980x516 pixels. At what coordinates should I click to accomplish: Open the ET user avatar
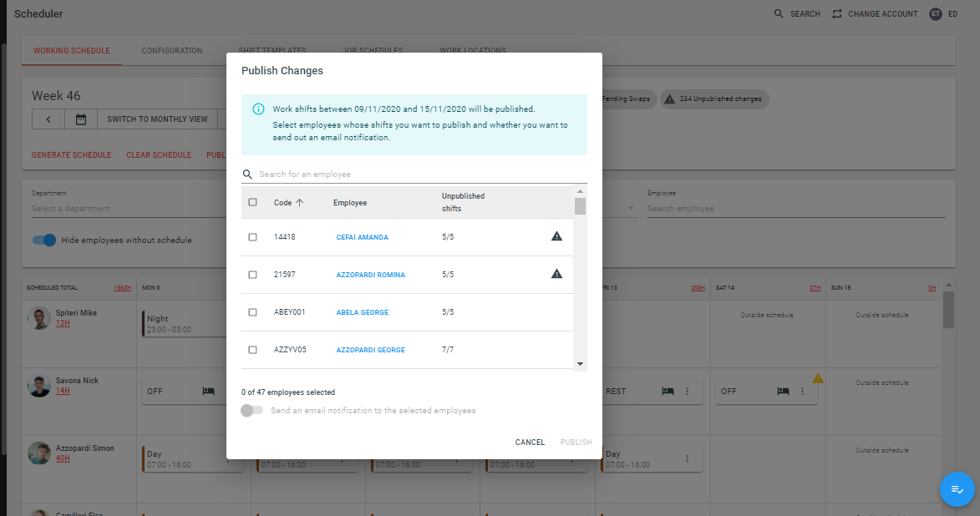coord(935,13)
